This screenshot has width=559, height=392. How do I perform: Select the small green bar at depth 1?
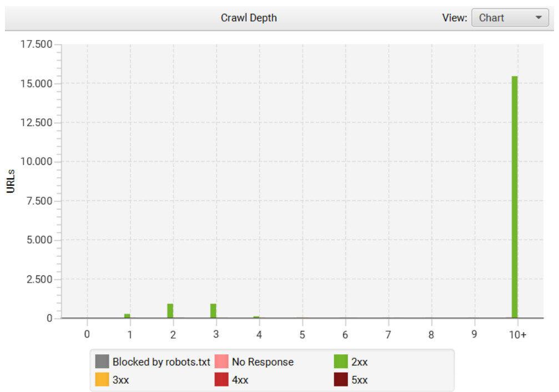pyautogui.click(x=127, y=316)
